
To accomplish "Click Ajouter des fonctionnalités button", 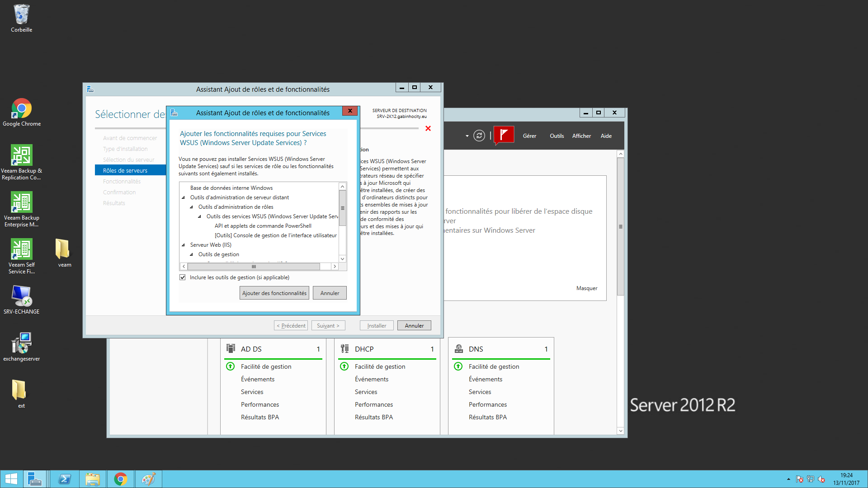I will coord(274,293).
